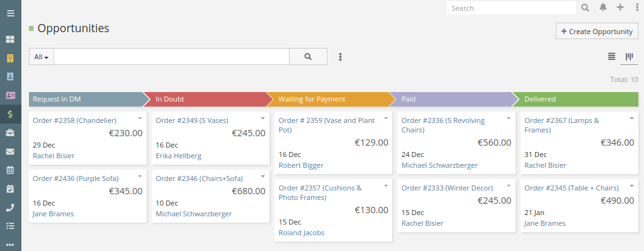The height and width of the screenshot is (251, 644).
Task: Select the Opportunities dollar icon in sidebar
Action: point(10,114)
